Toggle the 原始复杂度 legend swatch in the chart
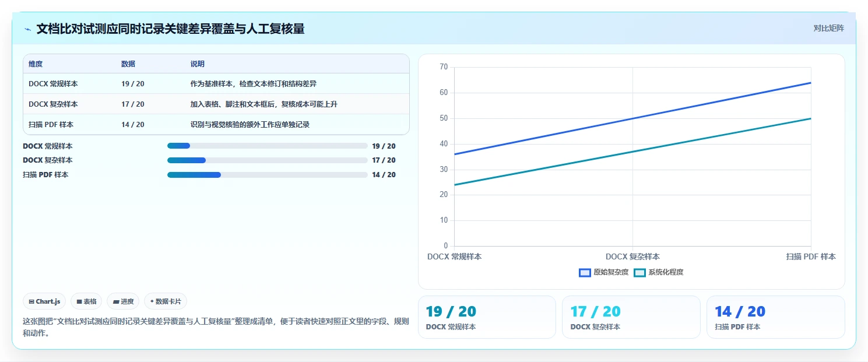The width and height of the screenshot is (868, 362). coord(585,272)
